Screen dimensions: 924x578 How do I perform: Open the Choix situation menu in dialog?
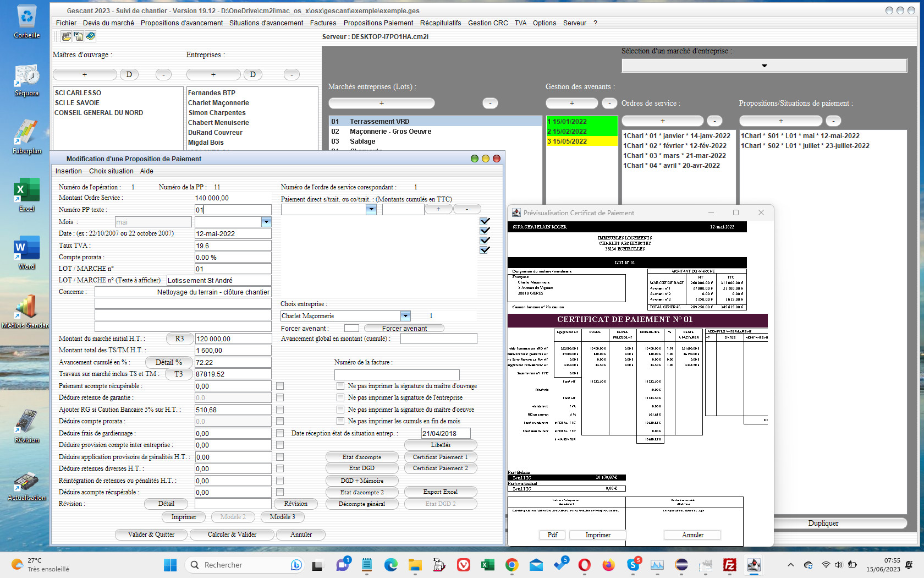pos(111,171)
